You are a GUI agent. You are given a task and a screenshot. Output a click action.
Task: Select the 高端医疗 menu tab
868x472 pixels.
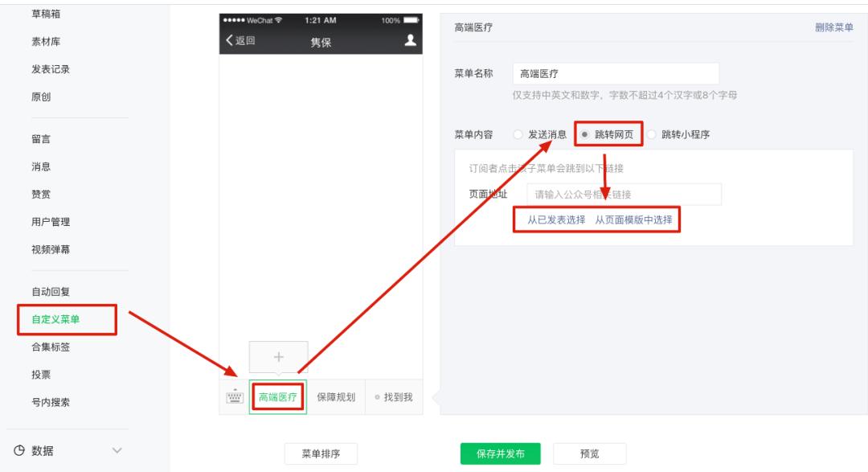[x=279, y=395]
